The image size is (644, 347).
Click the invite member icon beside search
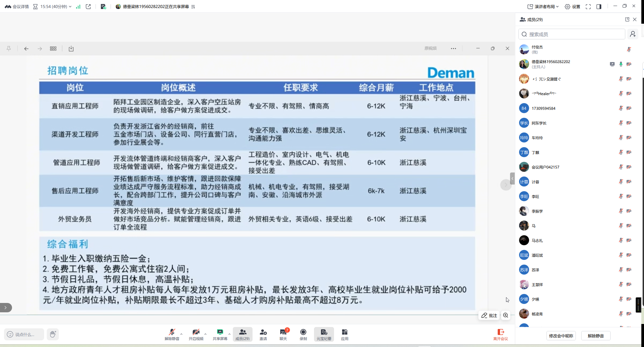click(x=633, y=34)
